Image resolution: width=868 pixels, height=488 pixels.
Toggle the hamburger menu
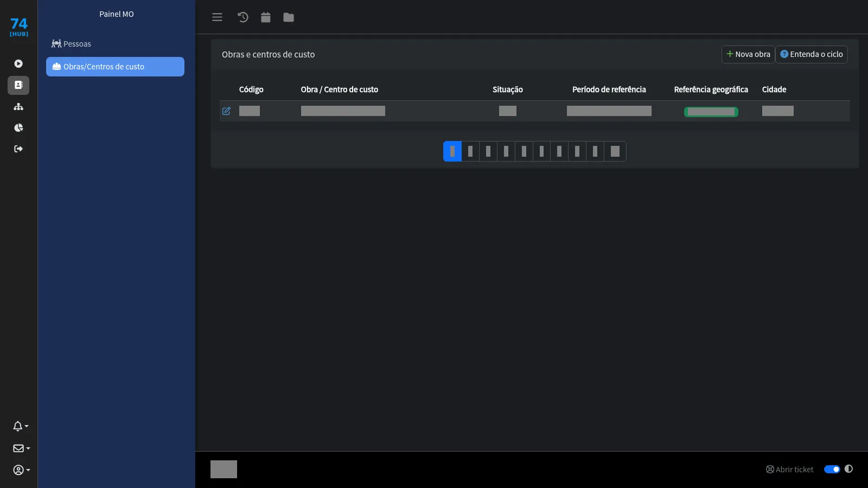click(217, 17)
